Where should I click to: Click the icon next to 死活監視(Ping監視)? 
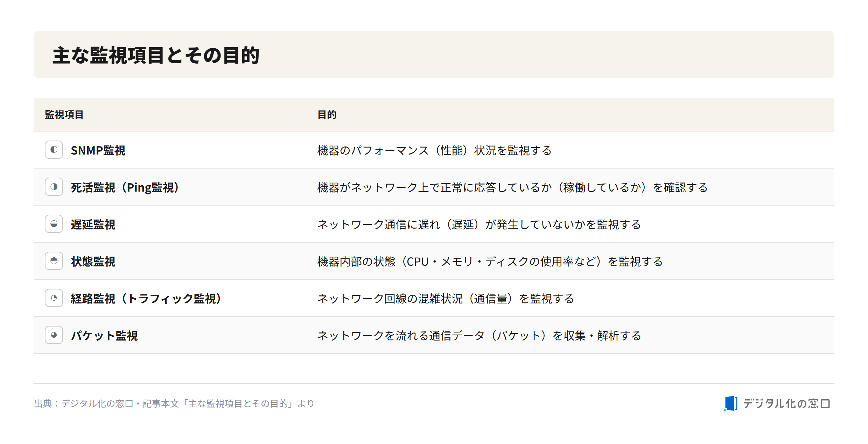[54, 187]
